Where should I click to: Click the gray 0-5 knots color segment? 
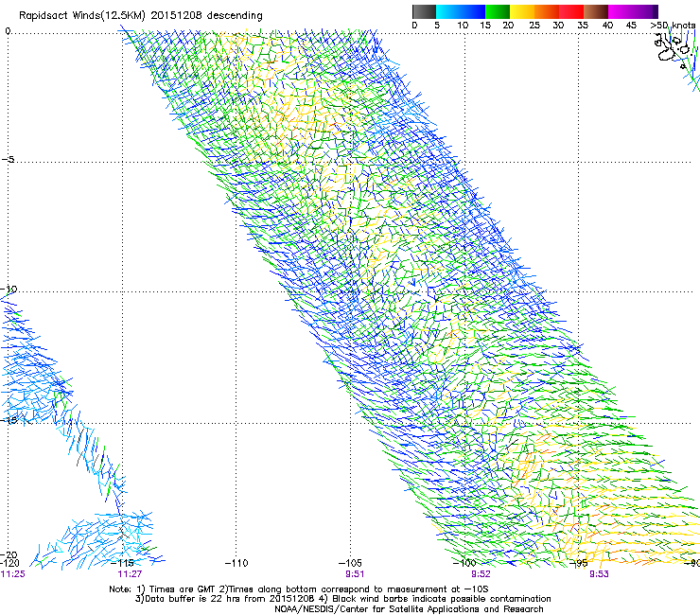coord(424,11)
